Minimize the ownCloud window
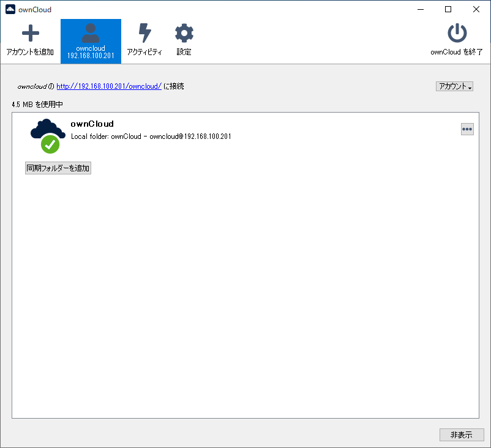 [421, 9]
